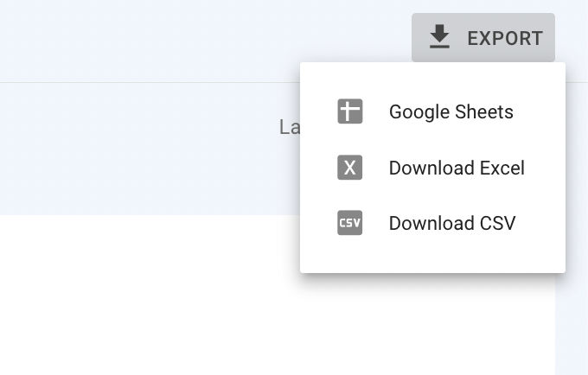Click the gray square icon beside Google Sheets
The height and width of the screenshot is (375, 588).
click(x=350, y=111)
